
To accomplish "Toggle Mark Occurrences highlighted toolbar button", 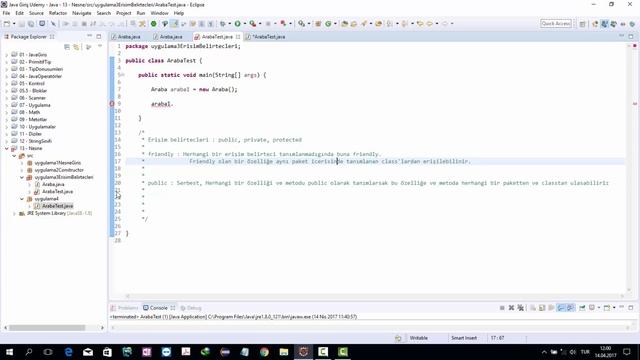I will [174, 24].
